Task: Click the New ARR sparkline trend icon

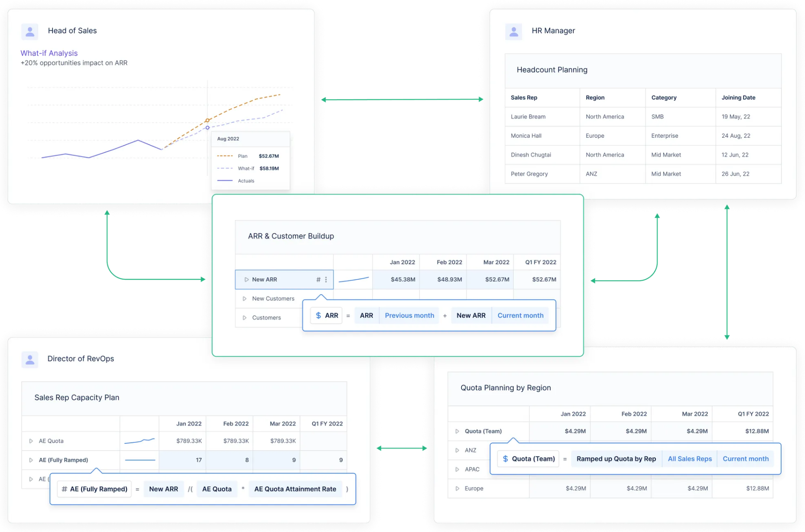Action: pyautogui.click(x=353, y=279)
